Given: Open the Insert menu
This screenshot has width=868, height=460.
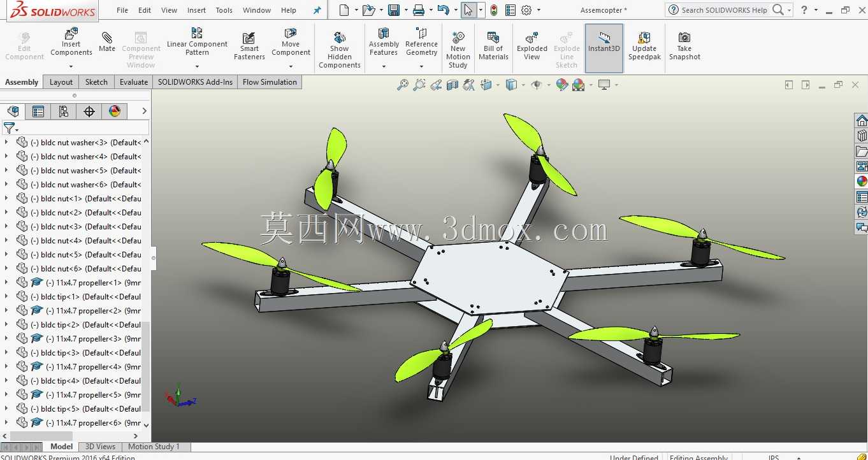Looking at the screenshot, I should pos(196,10).
